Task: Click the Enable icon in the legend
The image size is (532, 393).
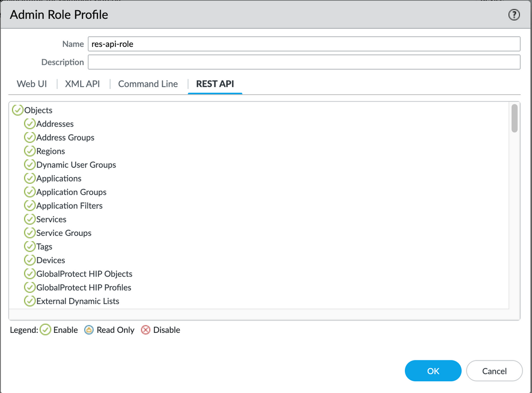Action: pyautogui.click(x=45, y=330)
